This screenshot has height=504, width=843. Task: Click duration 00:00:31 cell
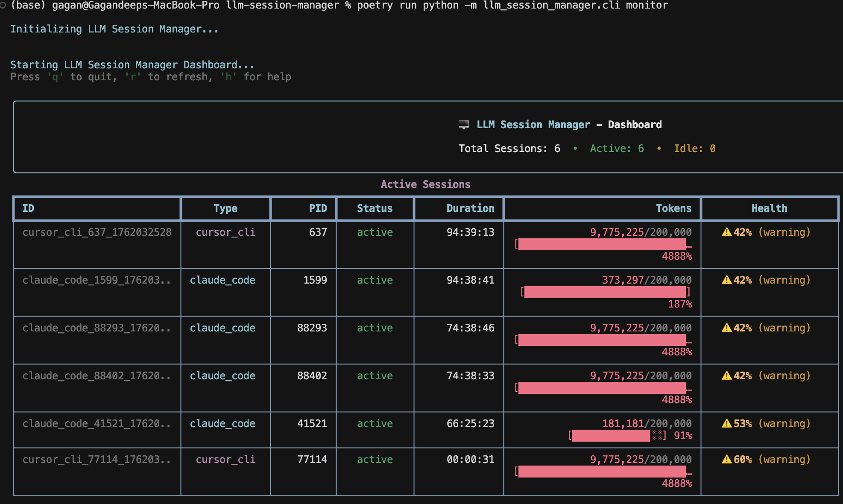click(470, 460)
